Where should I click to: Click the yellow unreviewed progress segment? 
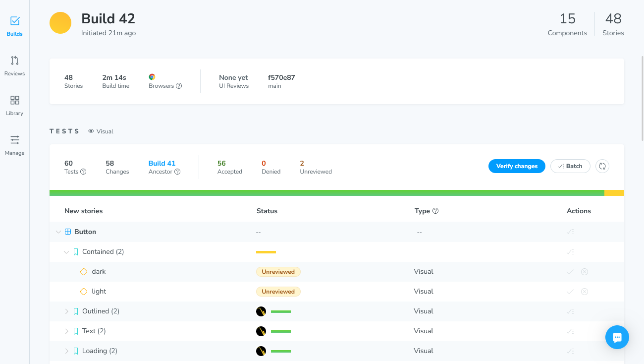614,193
